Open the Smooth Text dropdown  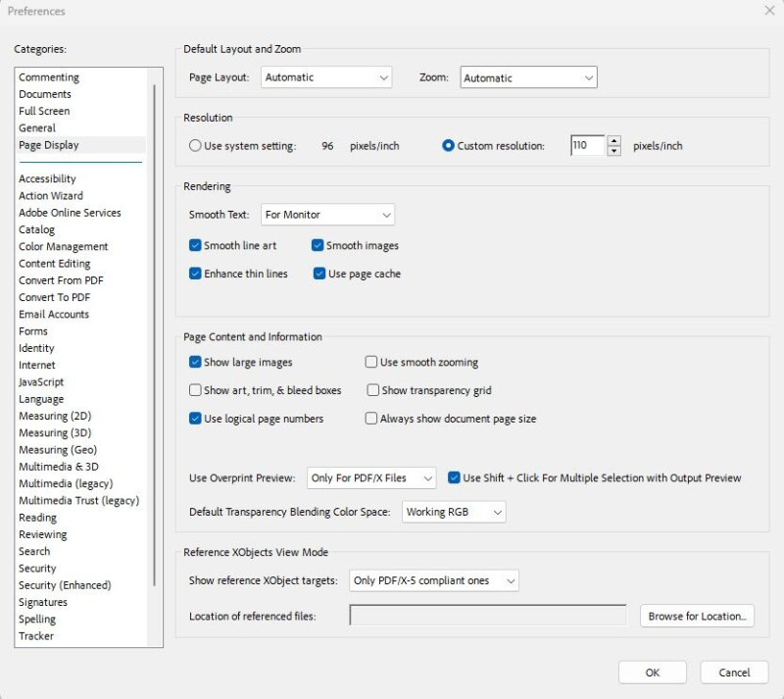coord(327,215)
